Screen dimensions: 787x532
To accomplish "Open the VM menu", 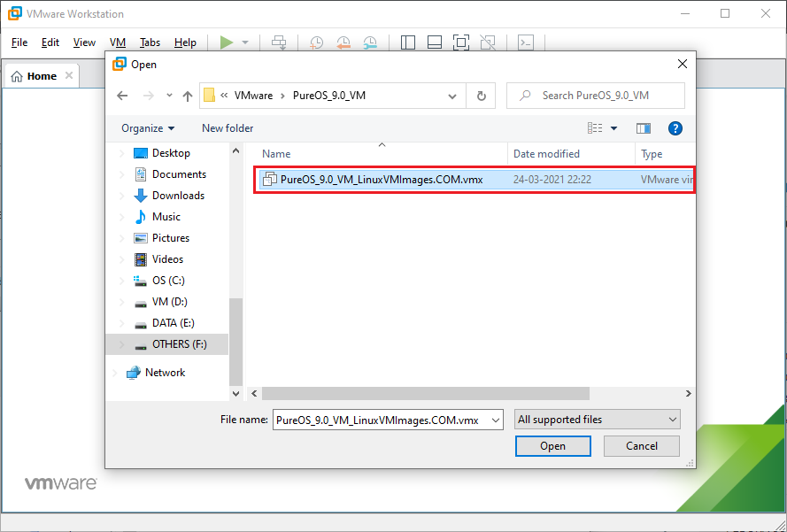I will tap(118, 42).
